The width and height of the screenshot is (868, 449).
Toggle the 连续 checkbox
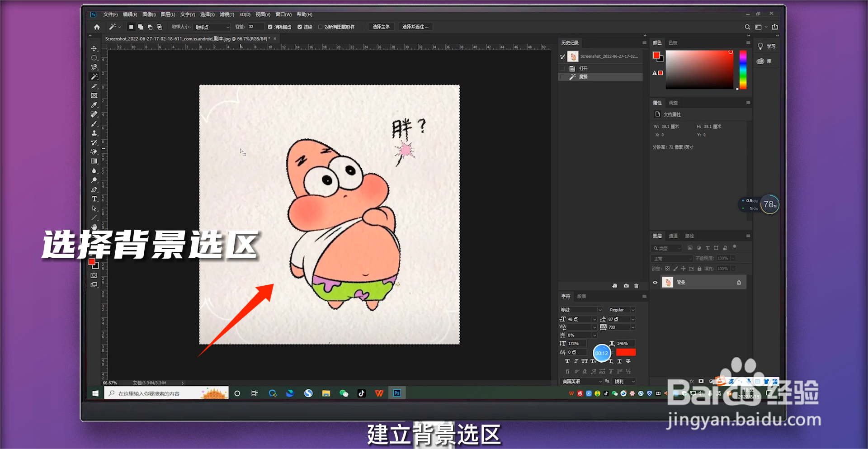tap(300, 27)
